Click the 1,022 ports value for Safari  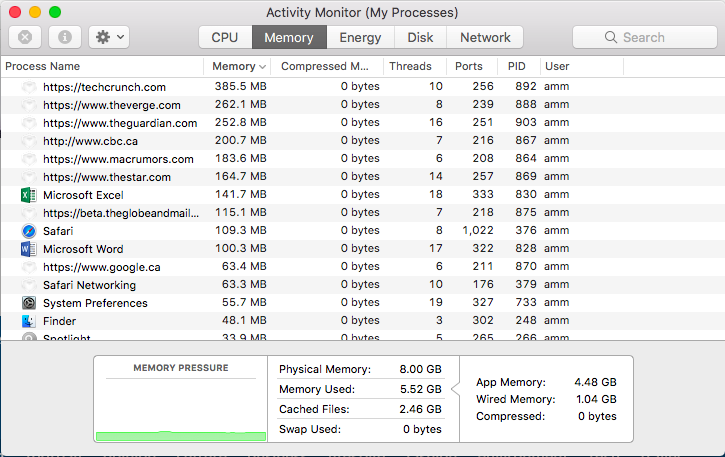tap(478, 230)
